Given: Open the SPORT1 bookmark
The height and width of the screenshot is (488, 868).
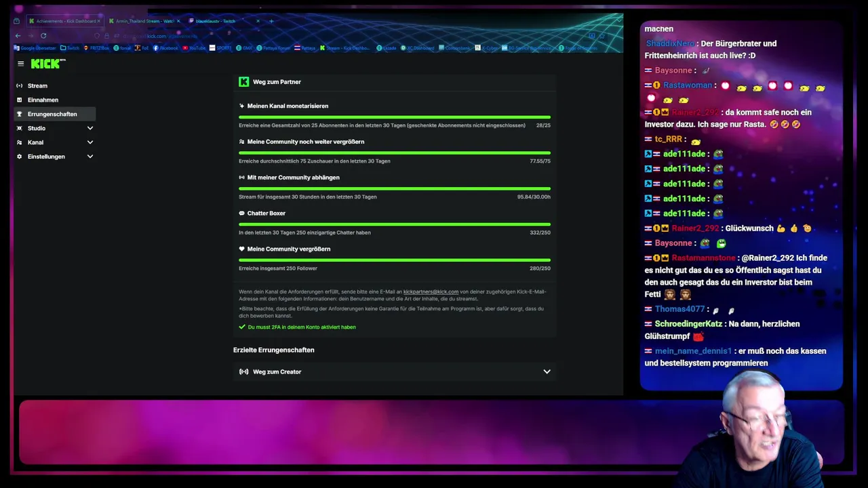Looking at the screenshot, I should pyautogui.click(x=220, y=48).
